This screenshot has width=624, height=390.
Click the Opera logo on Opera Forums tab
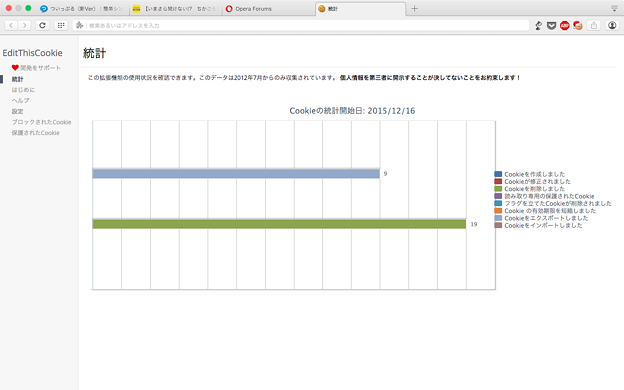(229, 9)
